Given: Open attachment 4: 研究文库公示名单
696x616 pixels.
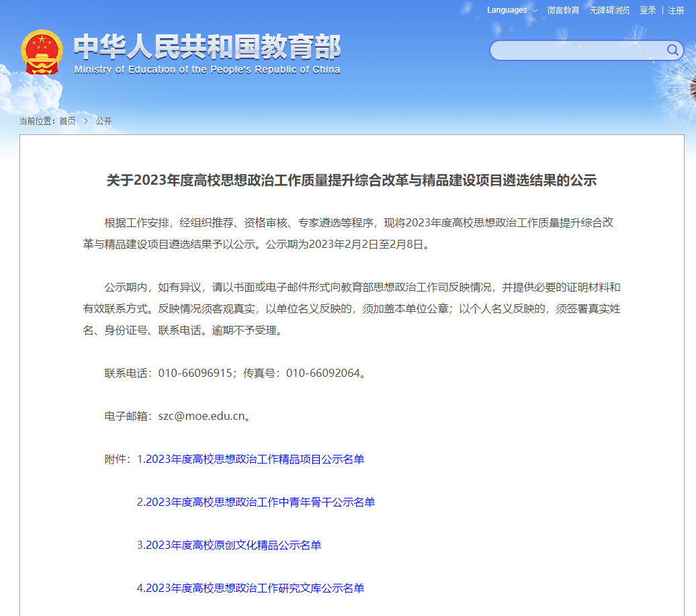Looking at the screenshot, I should point(251,588).
